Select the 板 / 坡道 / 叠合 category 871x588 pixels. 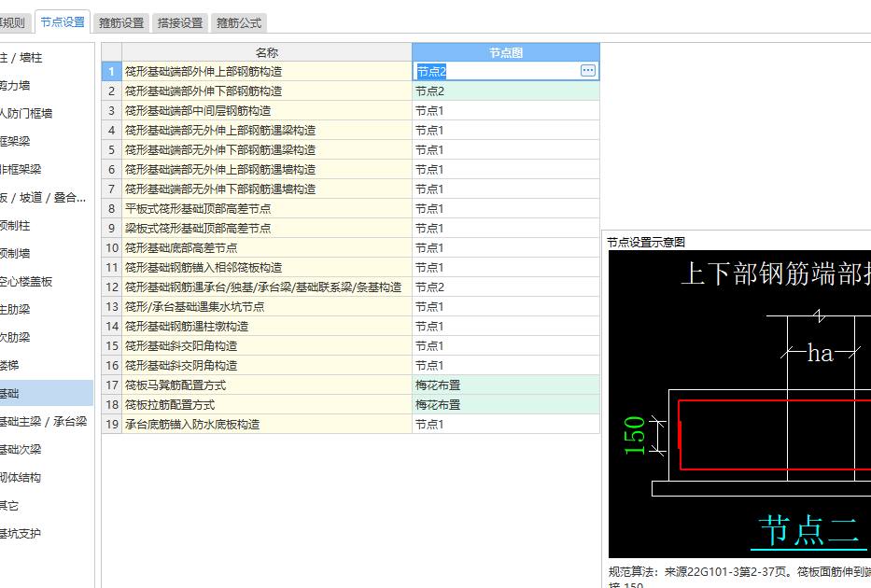point(46,197)
